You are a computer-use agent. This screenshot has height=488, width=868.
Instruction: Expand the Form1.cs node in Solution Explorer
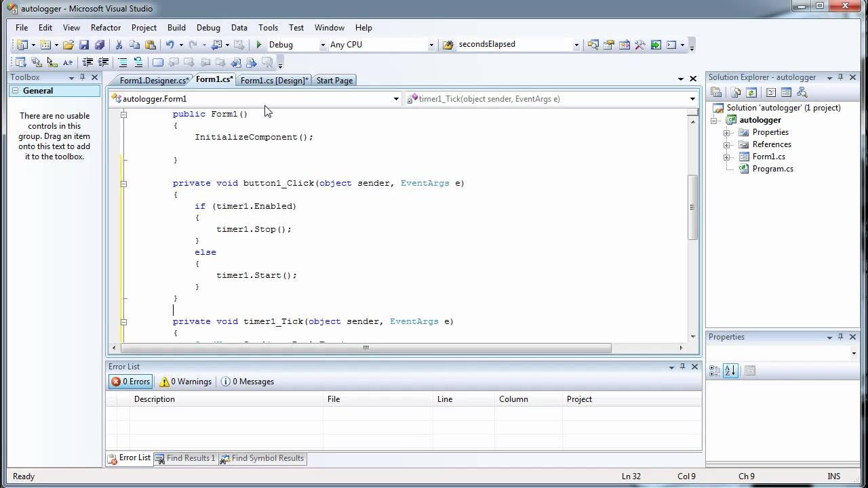pyautogui.click(x=726, y=157)
